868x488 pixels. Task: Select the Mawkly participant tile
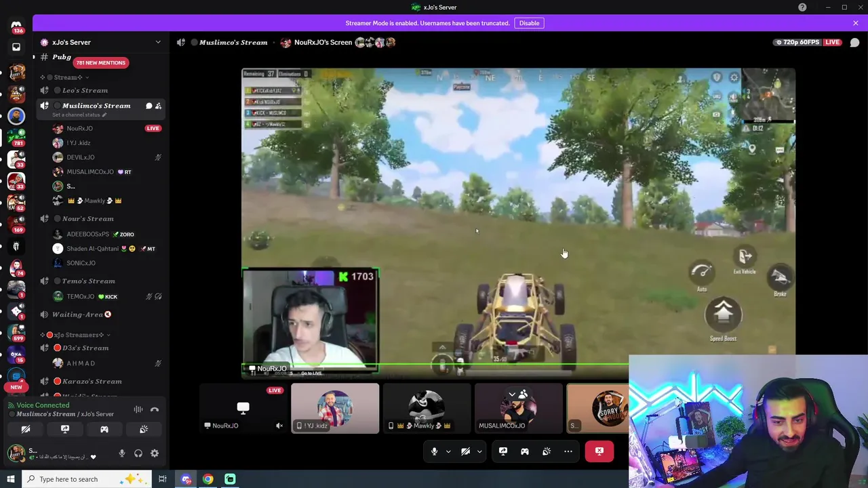pyautogui.click(x=427, y=409)
